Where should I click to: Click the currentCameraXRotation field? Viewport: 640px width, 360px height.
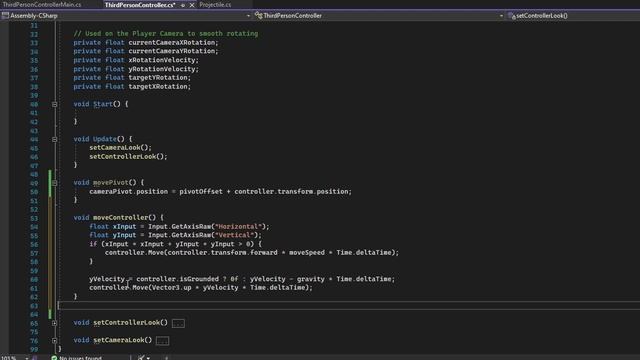point(171,42)
